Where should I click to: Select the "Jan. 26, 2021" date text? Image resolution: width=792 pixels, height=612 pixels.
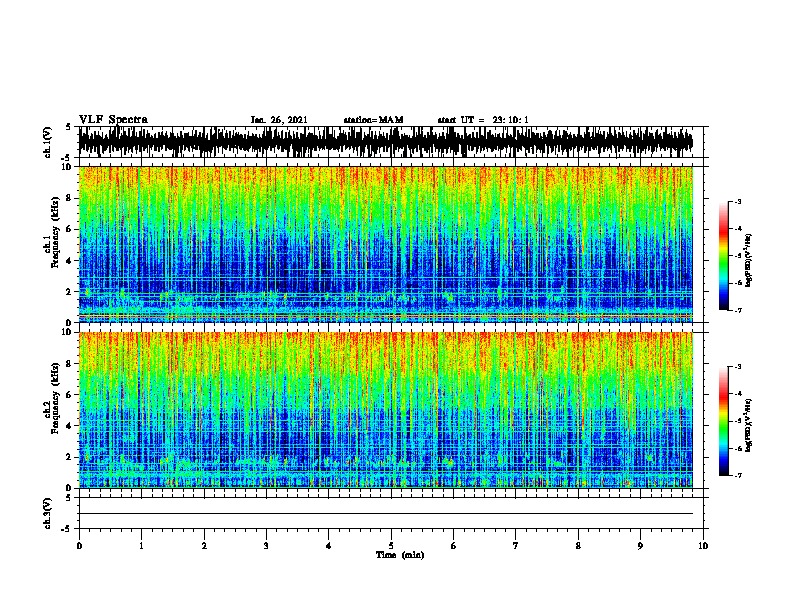tap(279, 120)
